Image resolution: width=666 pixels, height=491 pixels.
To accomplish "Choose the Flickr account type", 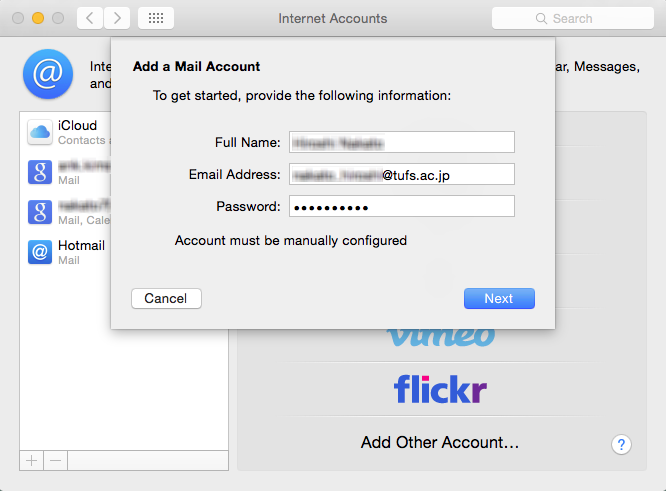I will [440, 389].
